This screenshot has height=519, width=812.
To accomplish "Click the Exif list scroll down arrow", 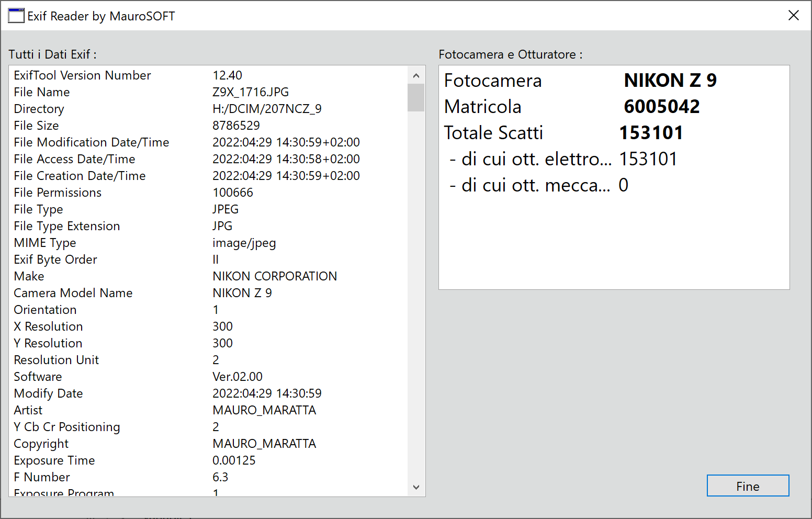I will [x=416, y=487].
